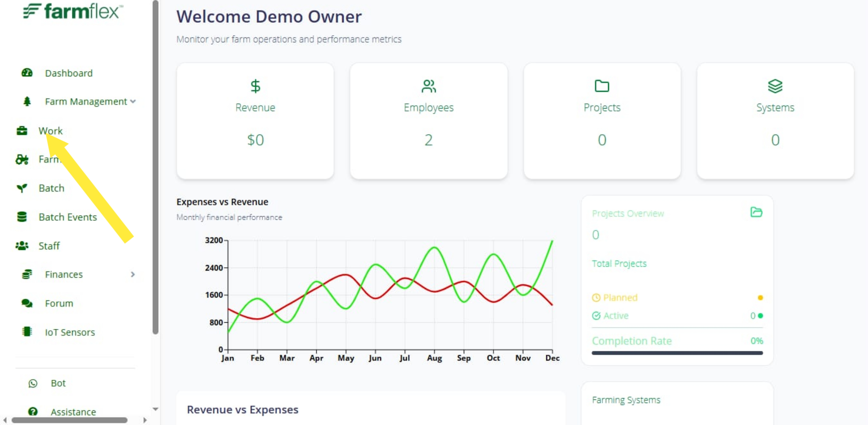Click the Dashboard gauge icon
Viewport: 868px width, 425px height.
[27, 73]
